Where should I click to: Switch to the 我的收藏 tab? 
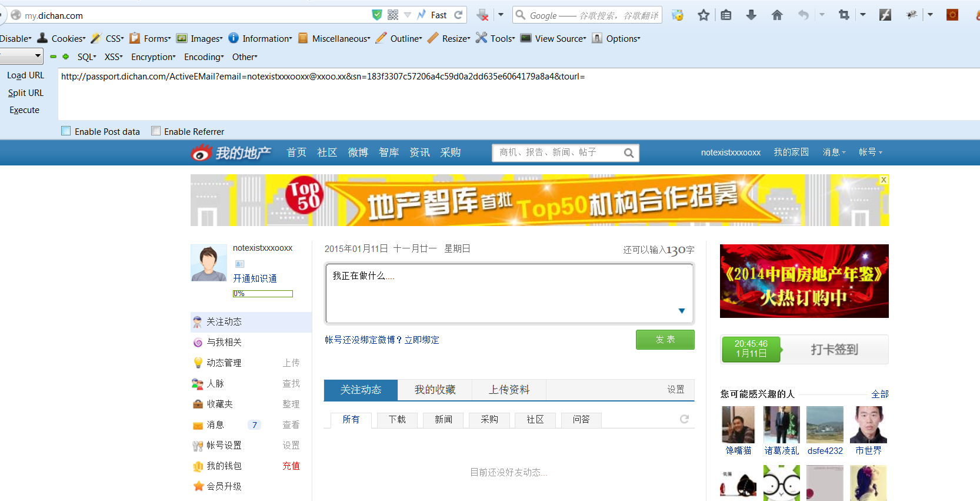[435, 390]
